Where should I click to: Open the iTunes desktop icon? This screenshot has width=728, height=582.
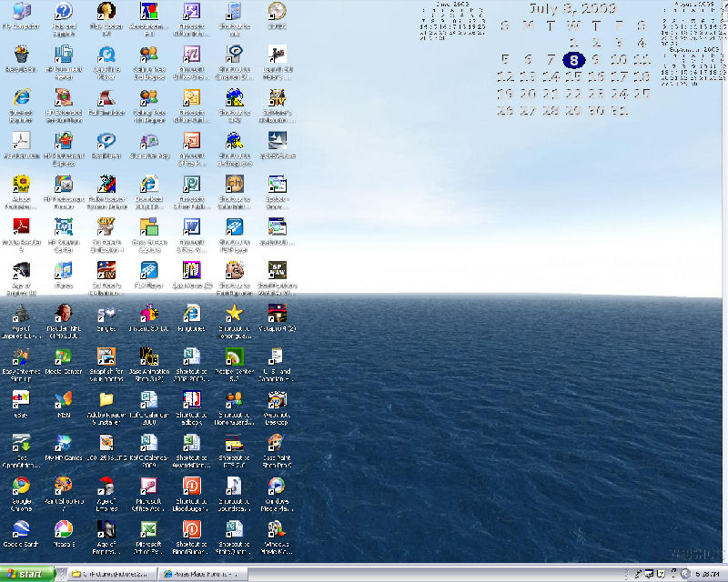click(x=63, y=271)
